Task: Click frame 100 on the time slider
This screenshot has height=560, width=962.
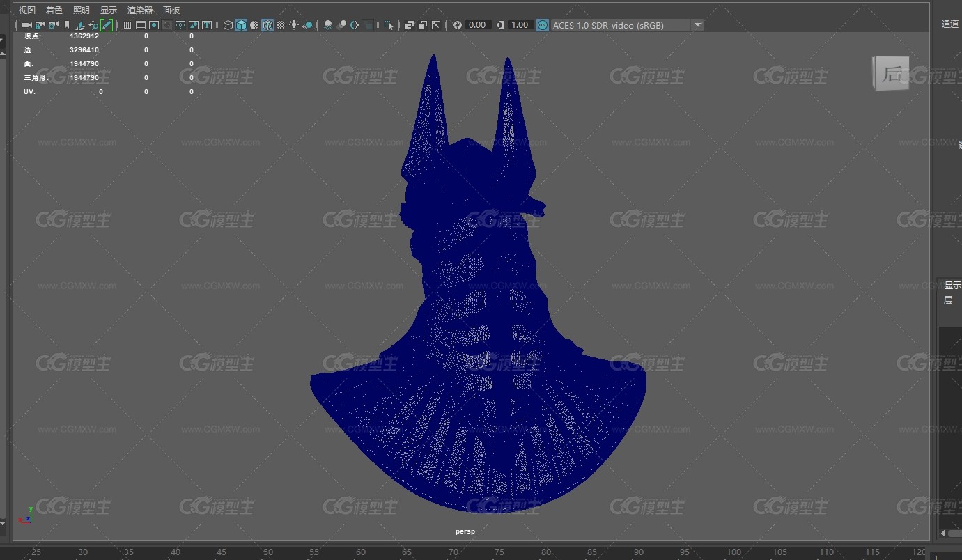Action: pos(734,552)
